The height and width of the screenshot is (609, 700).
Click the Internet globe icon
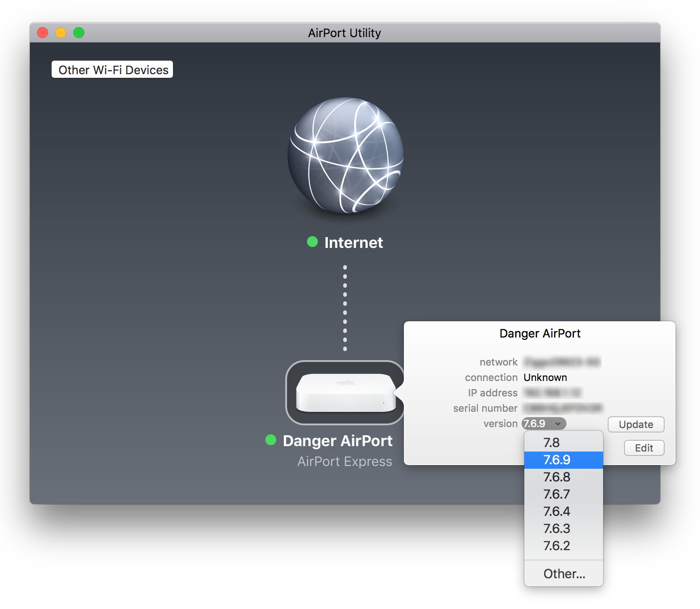[345, 155]
